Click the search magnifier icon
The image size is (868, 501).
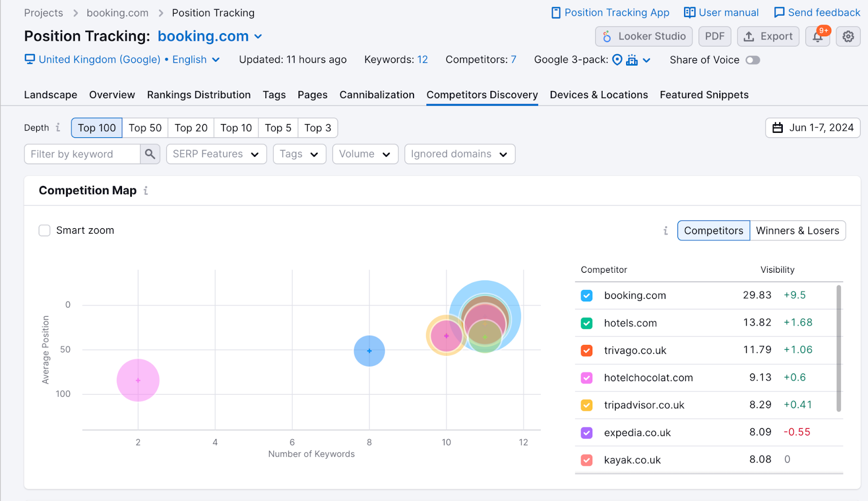pyautogui.click(x=150, y=154)
